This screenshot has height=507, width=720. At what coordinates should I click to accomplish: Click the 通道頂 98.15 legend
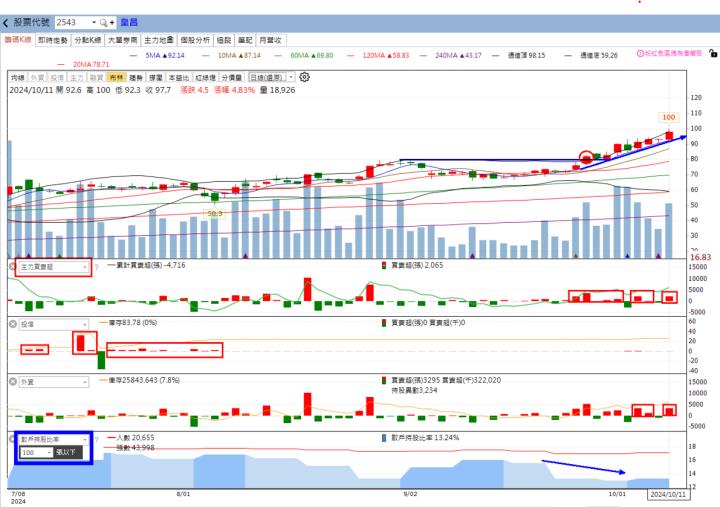[x=526, y=55]
